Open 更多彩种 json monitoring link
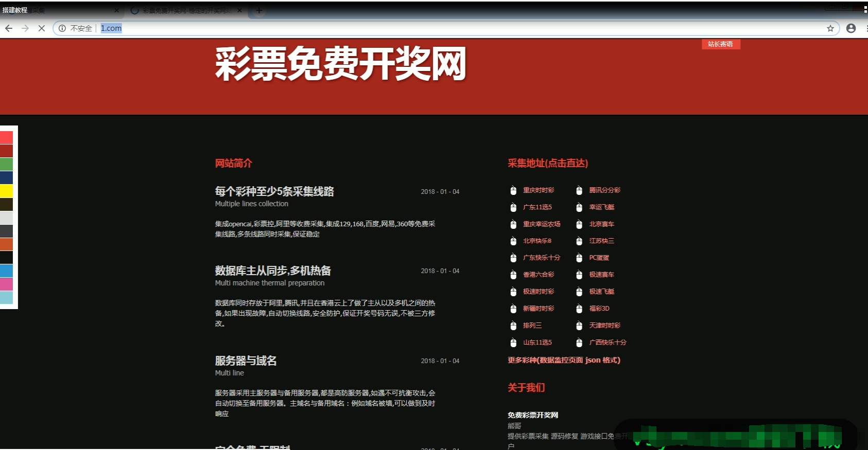This screenshot has height=450, width=868. click(564, 360)
